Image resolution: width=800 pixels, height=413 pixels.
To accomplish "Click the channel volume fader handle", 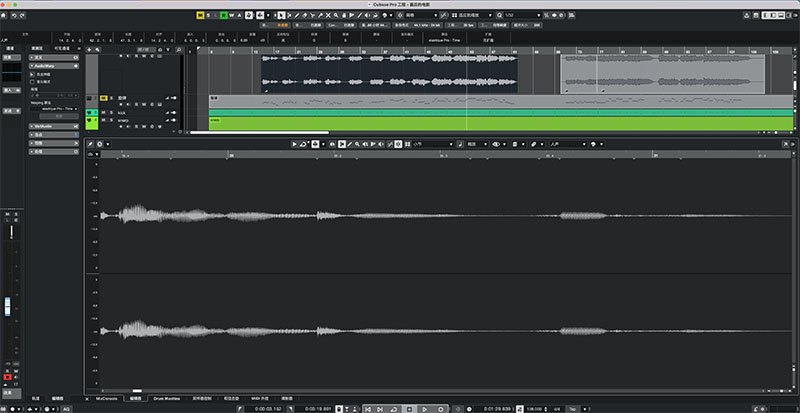I will pyautogui.click(x=8, y=306).
